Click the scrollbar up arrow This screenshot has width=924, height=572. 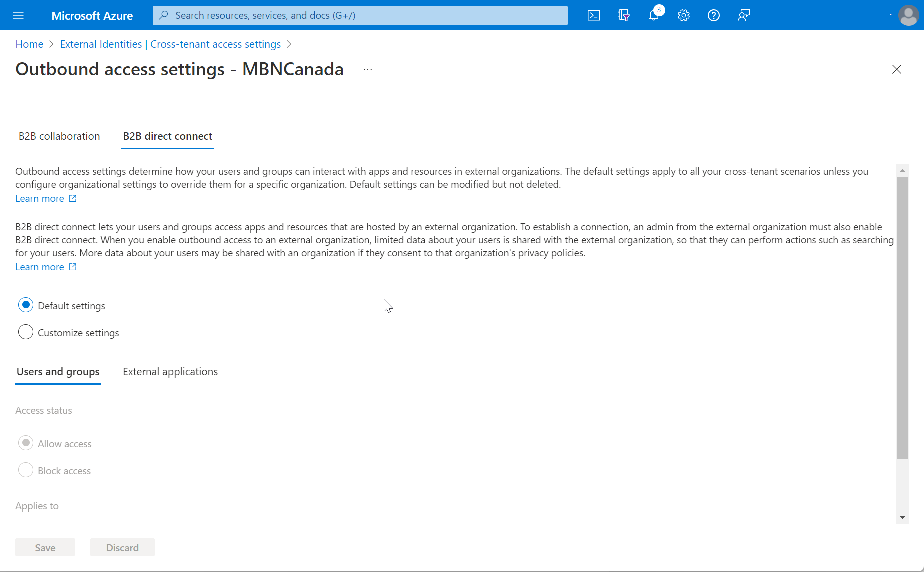pos(902,171)
